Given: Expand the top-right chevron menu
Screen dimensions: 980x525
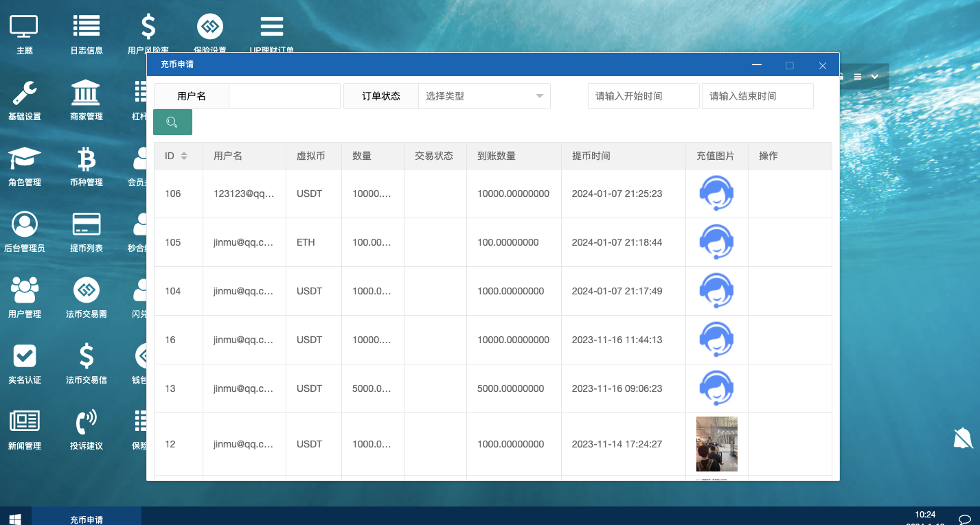Looking at the screenshot, I should click(875, 77).
